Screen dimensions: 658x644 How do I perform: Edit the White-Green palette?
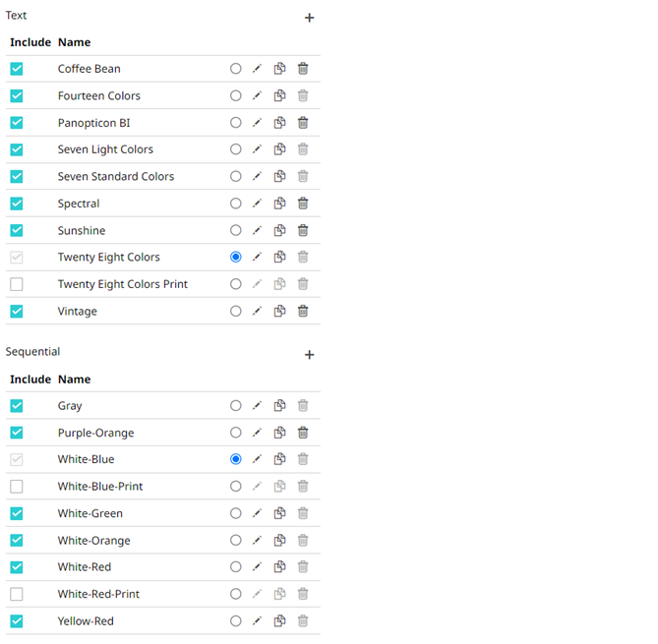tap(257, 513)
